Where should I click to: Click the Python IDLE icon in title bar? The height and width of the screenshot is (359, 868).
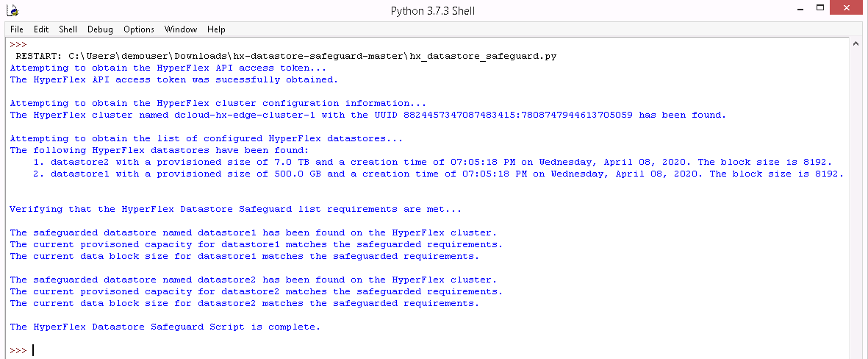(12, 10)
